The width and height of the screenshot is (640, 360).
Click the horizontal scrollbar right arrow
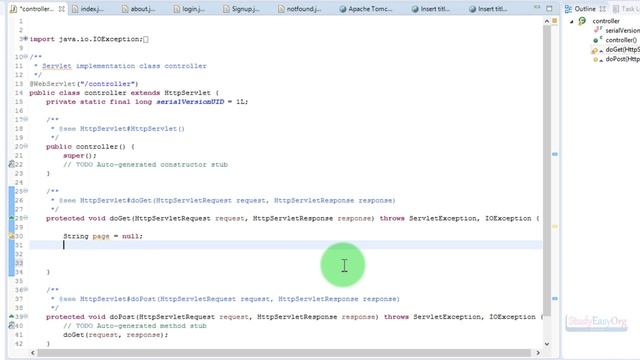[538, 353]
